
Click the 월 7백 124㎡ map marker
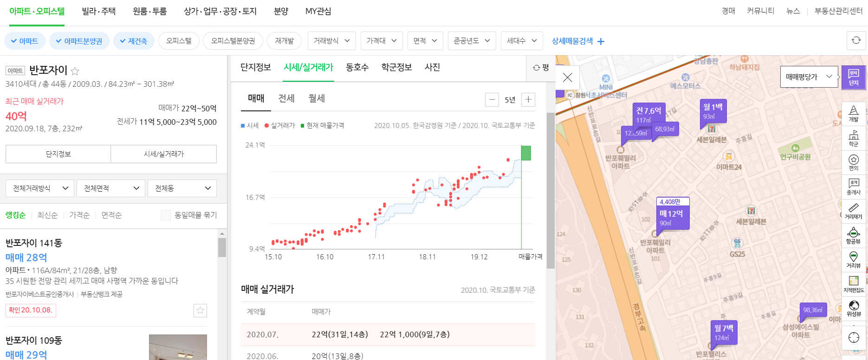(x=723, y=332)
